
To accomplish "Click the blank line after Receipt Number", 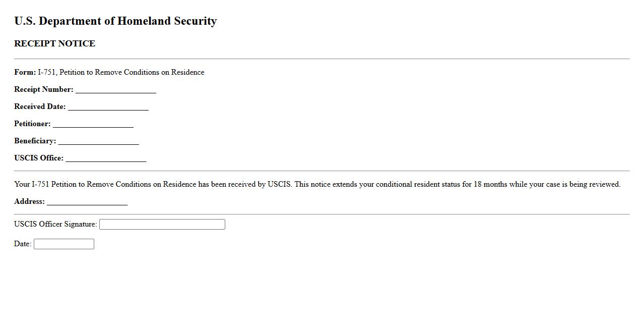I will coord(115,90).
